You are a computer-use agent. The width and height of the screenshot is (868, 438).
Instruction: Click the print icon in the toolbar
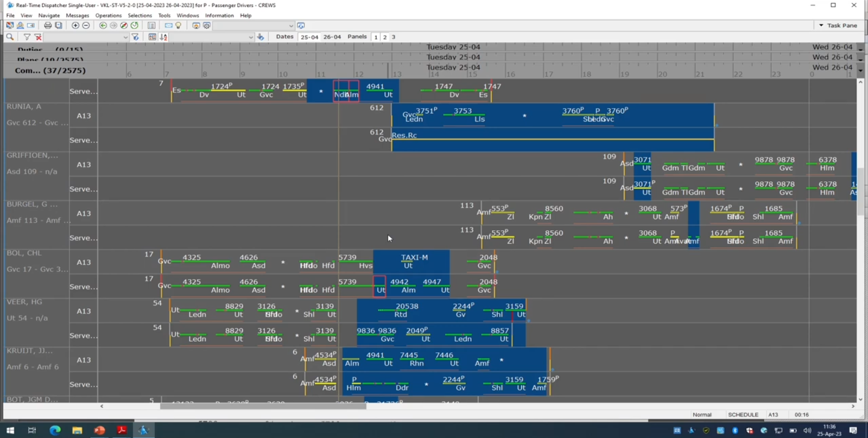tap(48, 26)
